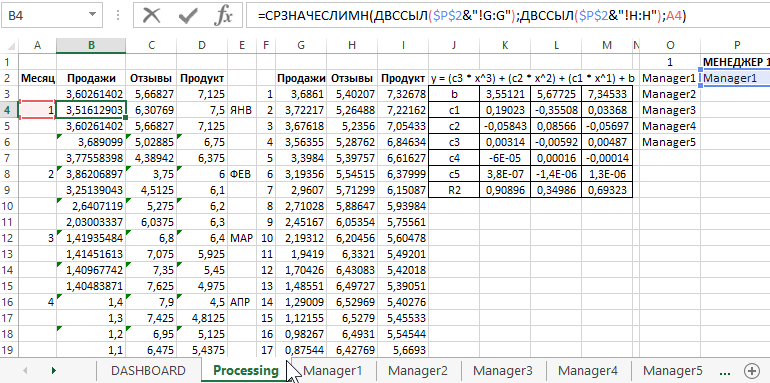This screenshot has width=770, height=383.
Task: Click the Месяц header cell
Action: [x=37, y=78]
